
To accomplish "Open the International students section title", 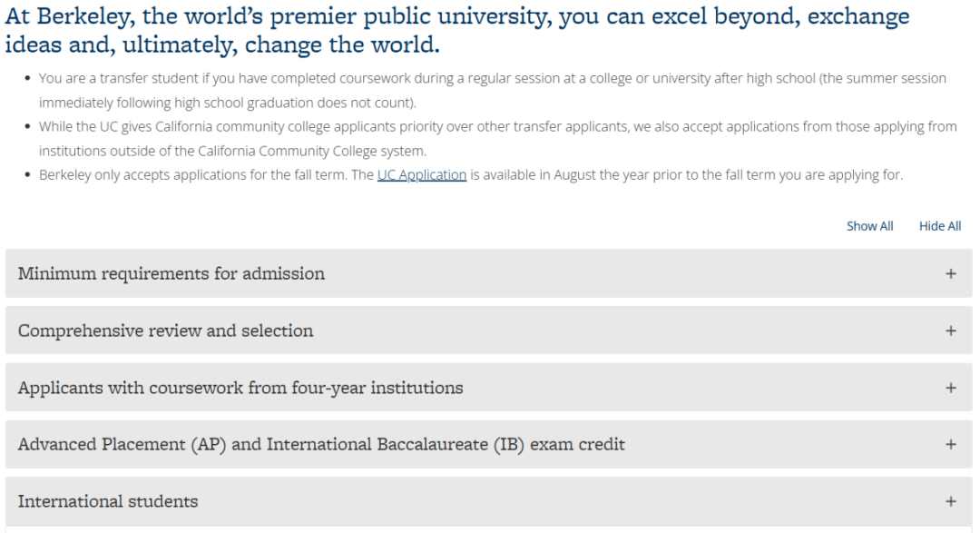I will 108,501.
